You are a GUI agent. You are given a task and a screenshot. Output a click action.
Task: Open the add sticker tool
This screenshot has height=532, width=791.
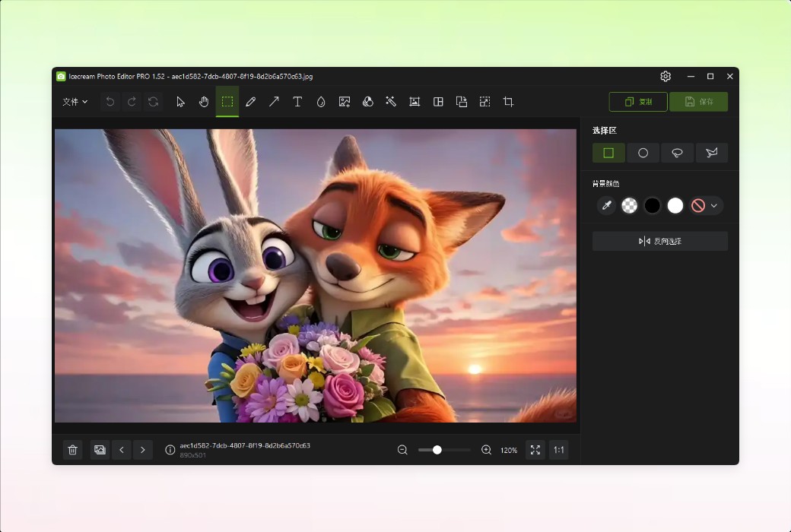[344, 101]
